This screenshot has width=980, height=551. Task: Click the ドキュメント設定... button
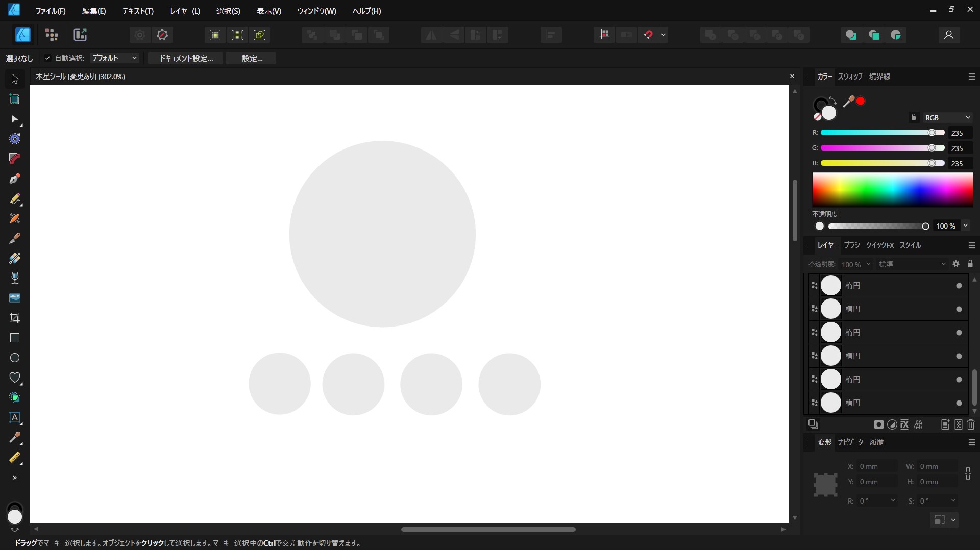coord(186,58)
